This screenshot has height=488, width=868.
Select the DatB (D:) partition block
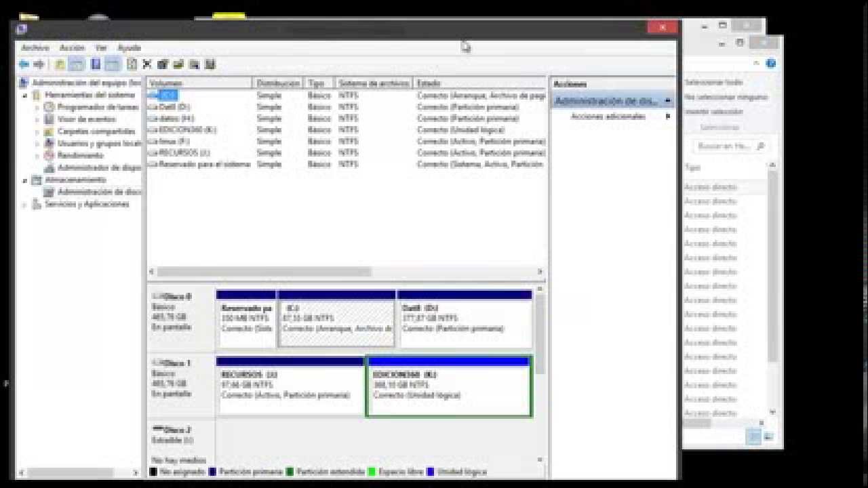click(465, 319)
